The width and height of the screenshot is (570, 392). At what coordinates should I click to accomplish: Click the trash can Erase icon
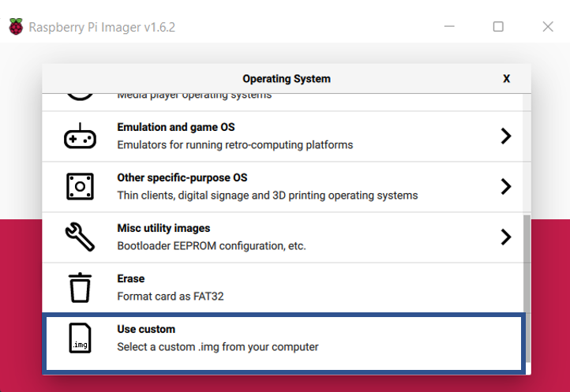pos(80,288)
